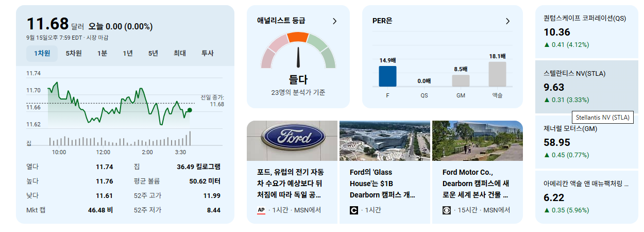
Task: Click the 전일 종가: 11.68 label
Action: tap(212, 101)
